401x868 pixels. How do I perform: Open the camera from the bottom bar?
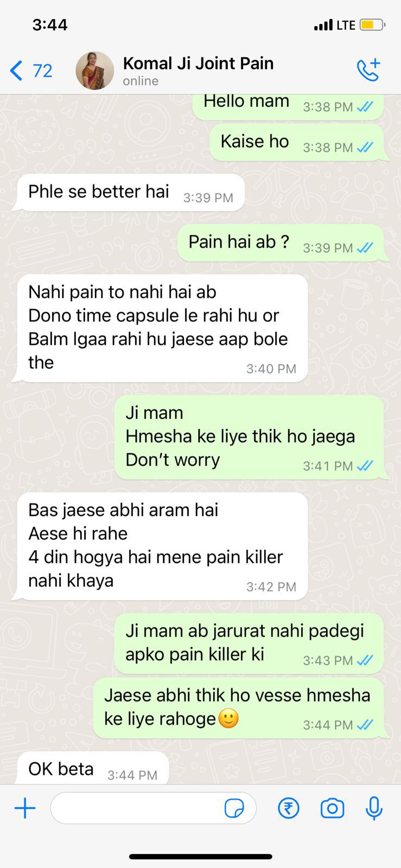[x=332, y=808]
